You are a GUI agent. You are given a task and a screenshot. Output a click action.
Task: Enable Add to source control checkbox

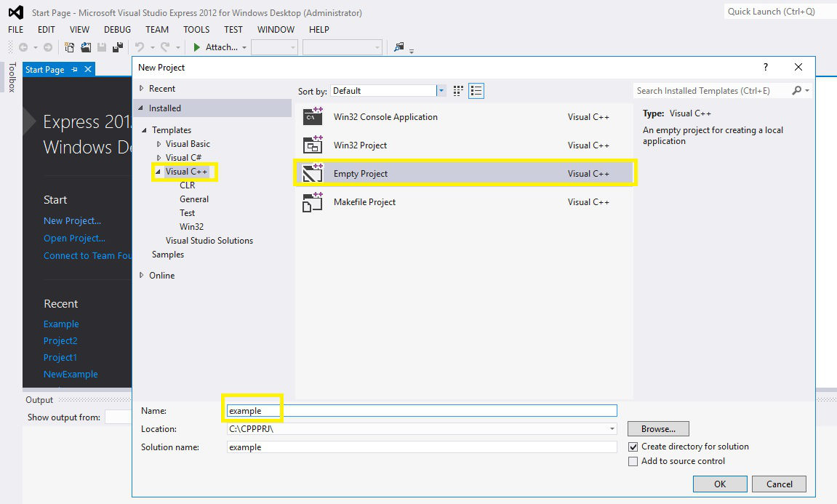(x=633, y=461)
